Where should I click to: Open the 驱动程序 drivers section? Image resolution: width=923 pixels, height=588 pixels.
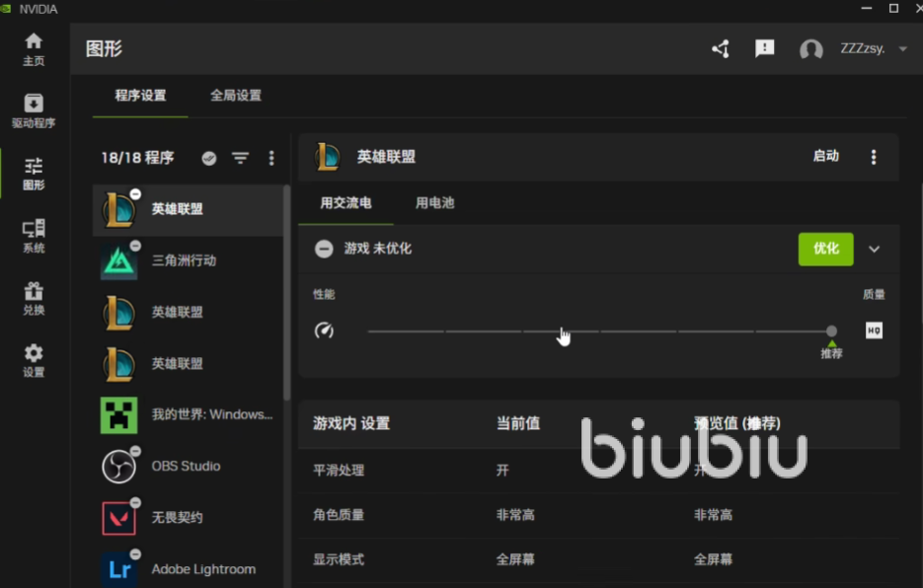[34, 110]
